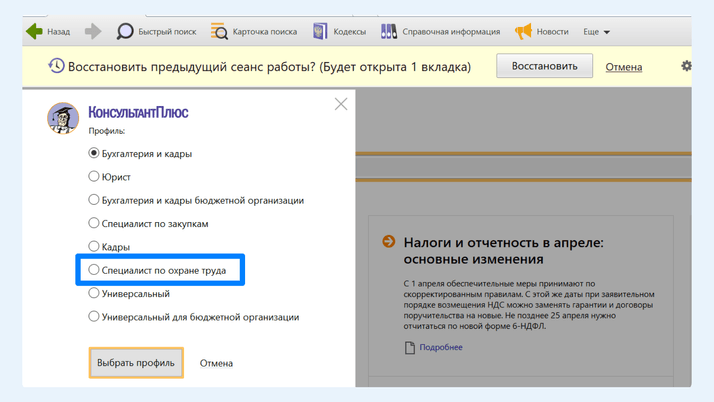Click the news paragraph about 6-НДФЛ
This screenshot has height=402, width=714.
pos(529,305)
